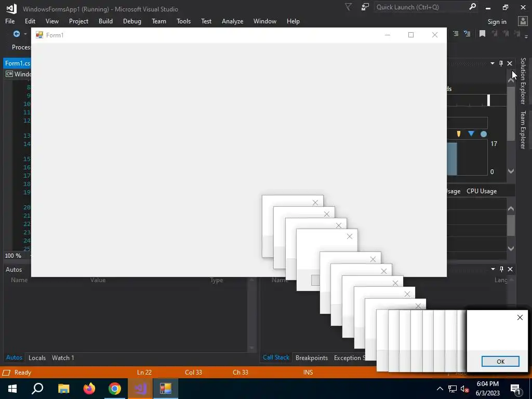
Task: Open the Action Center notification icon
Action: click(x=515, y=389)
